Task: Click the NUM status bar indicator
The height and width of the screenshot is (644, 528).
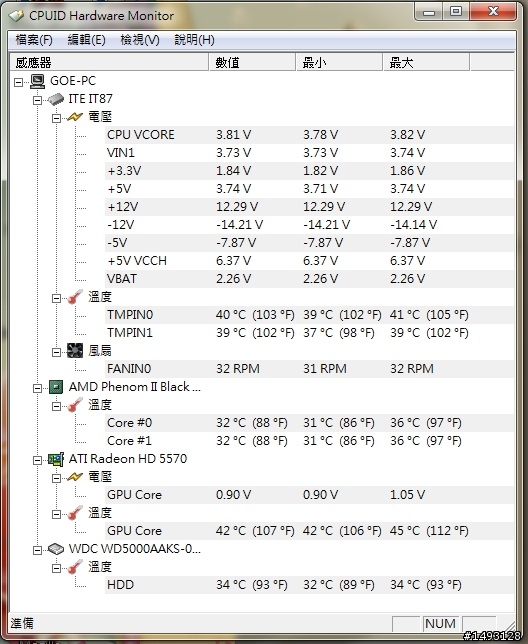Action: (x=441, y=623)
